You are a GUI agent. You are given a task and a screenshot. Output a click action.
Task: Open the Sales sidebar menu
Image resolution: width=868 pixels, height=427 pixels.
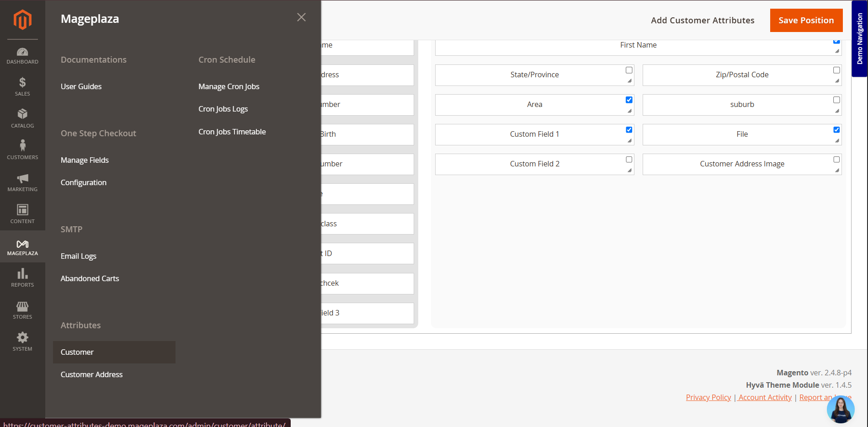(x=22, y=87)
